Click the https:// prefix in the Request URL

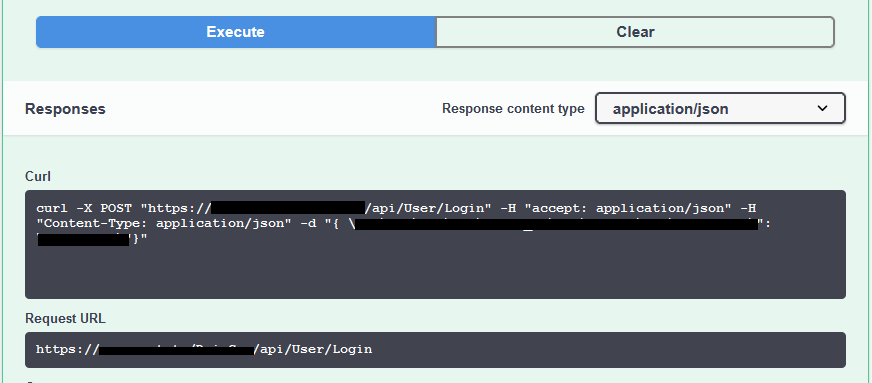coord(67,350)
